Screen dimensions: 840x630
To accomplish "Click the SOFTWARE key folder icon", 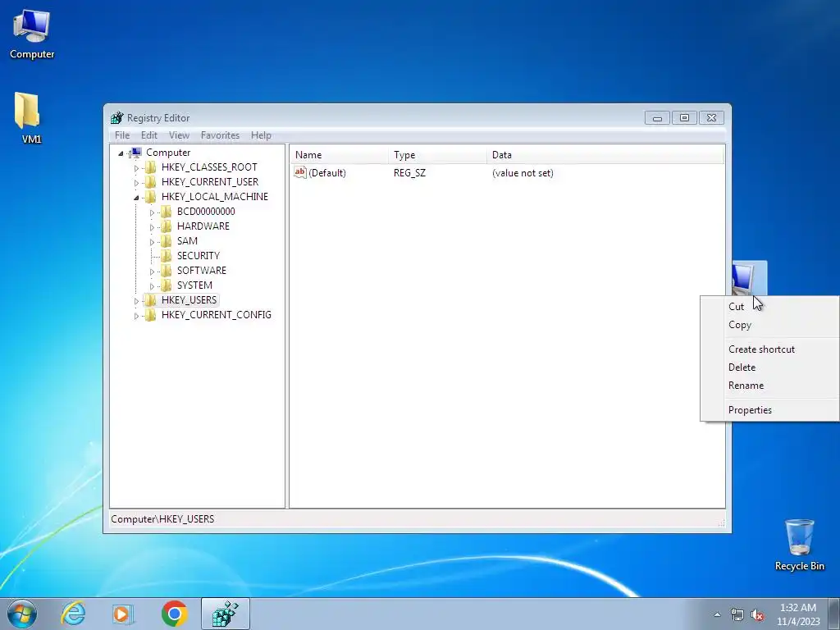I will pyautogui.click(x=167, y=271).
